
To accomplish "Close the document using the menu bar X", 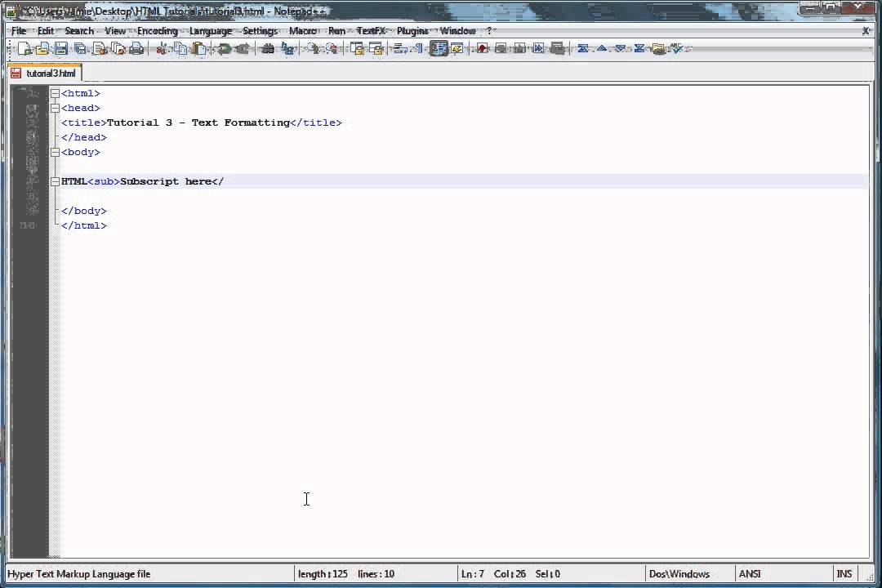I will coord(866,31).
